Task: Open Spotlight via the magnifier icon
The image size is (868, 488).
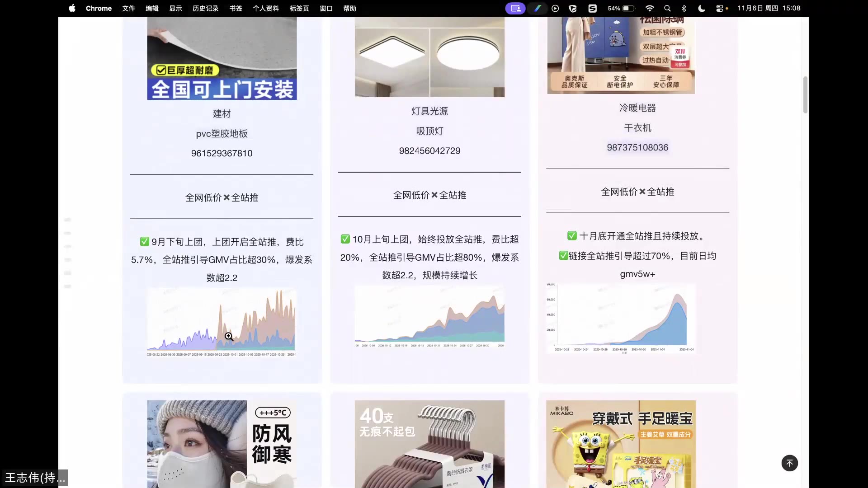Action: click(x=668, y=8)
